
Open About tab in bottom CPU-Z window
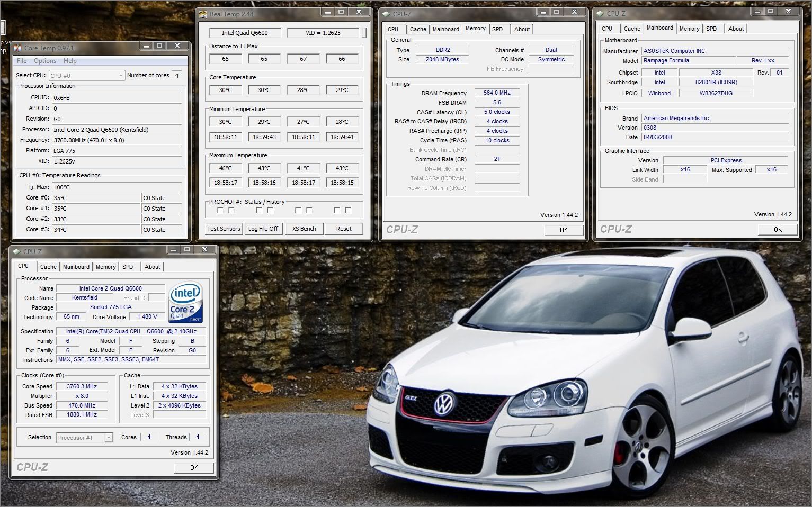pos(152,267)
